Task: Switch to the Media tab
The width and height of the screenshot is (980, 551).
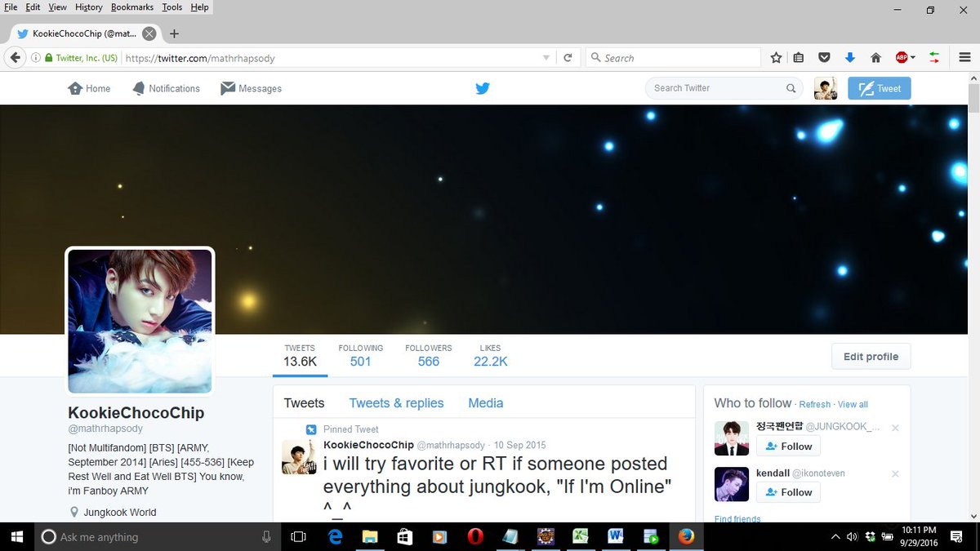Action: [x=486, y=403]
